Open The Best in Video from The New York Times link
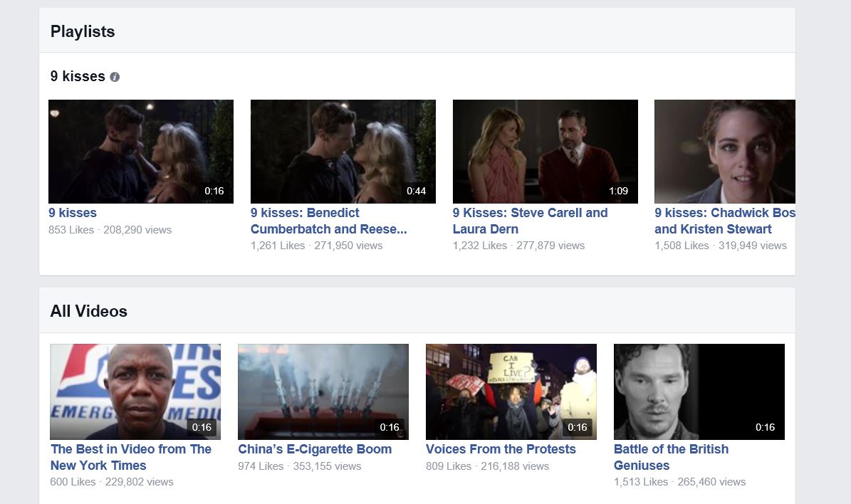The width and height of the screenshot is (851, 504). [130, 457]
